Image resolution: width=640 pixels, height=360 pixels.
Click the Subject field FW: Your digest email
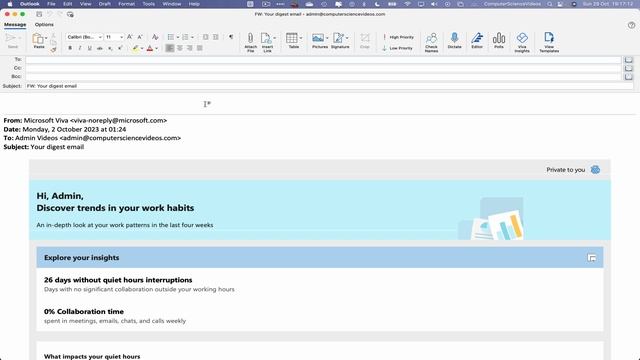point(329,86)
